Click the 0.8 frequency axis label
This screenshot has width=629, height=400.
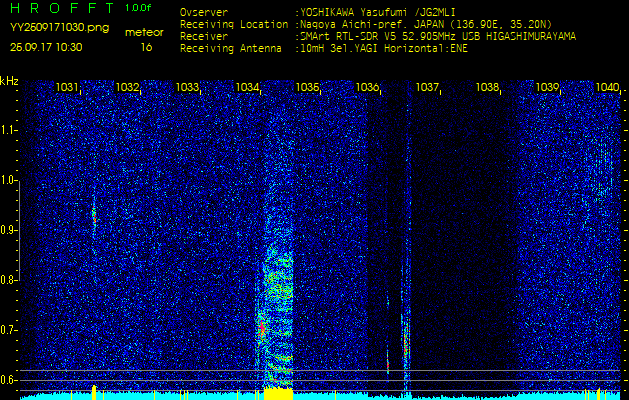pyautogui.click(x=7, y=280)
